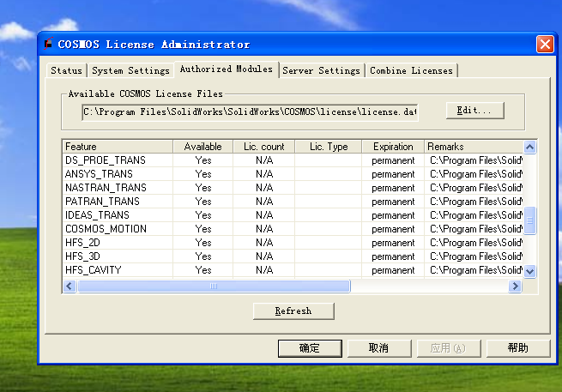Sort by the Expiration column header
The height and width of the screenshot is (392, 562).
(393, 147)
